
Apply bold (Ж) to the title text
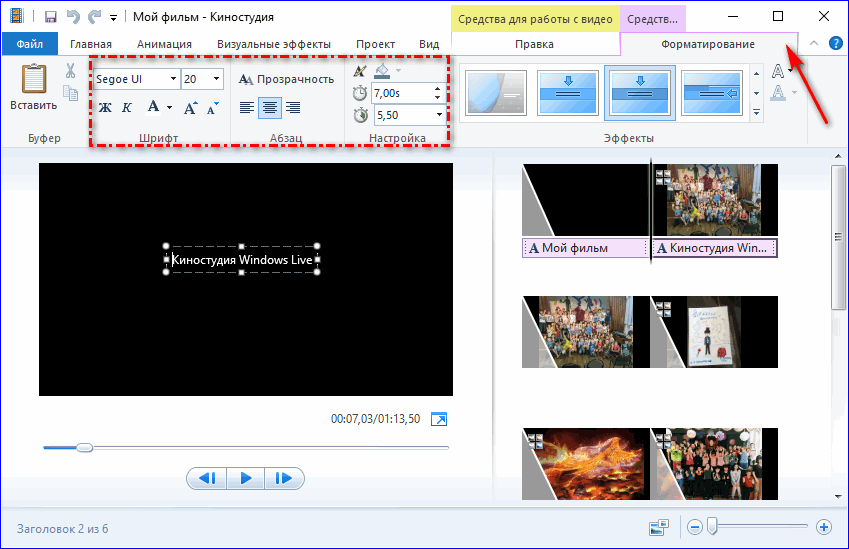[x=105, y=108]
